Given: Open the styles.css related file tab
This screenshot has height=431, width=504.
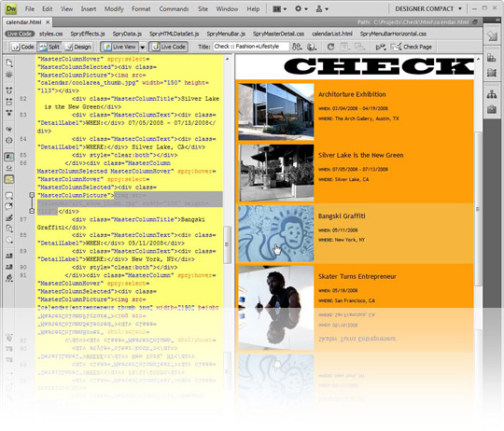Looking at the screenshot, I should pos(50,34).
